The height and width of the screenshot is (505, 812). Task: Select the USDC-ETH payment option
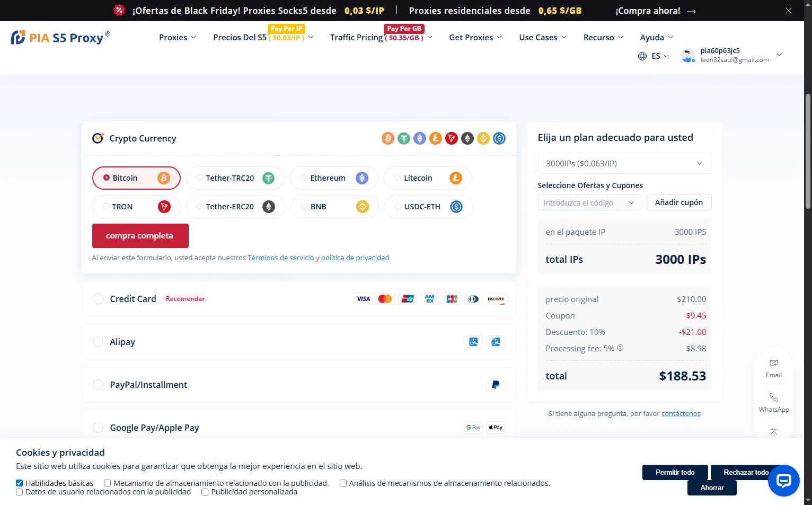tap(428, 207)
